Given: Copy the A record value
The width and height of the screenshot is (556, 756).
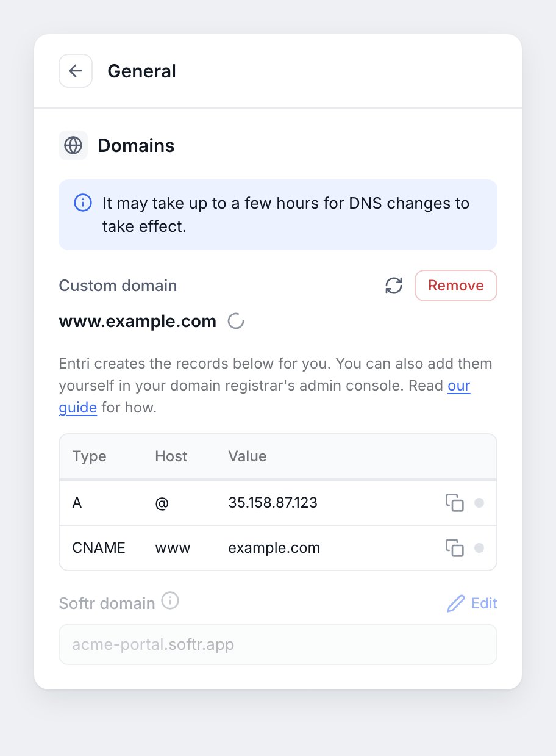Looking at the screenshot, I should click(x=455, y=503).
